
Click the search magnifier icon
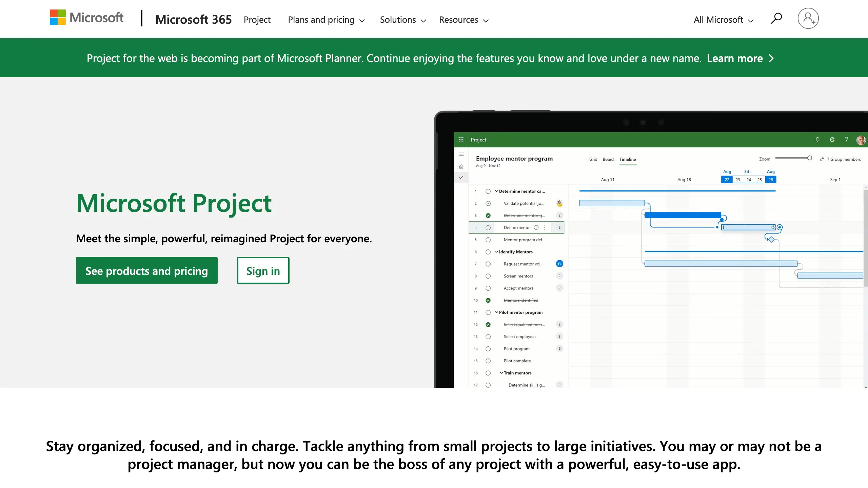[776, 19]
